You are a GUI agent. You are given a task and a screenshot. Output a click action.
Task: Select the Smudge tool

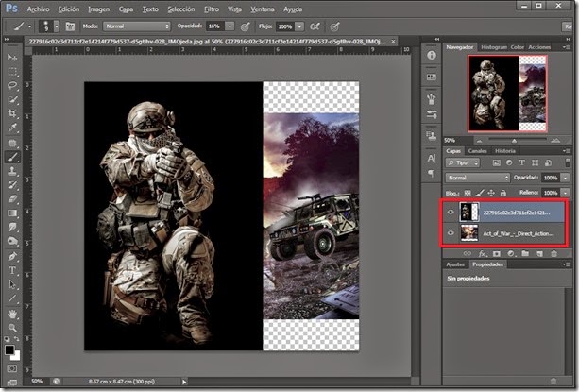point(12,227)
